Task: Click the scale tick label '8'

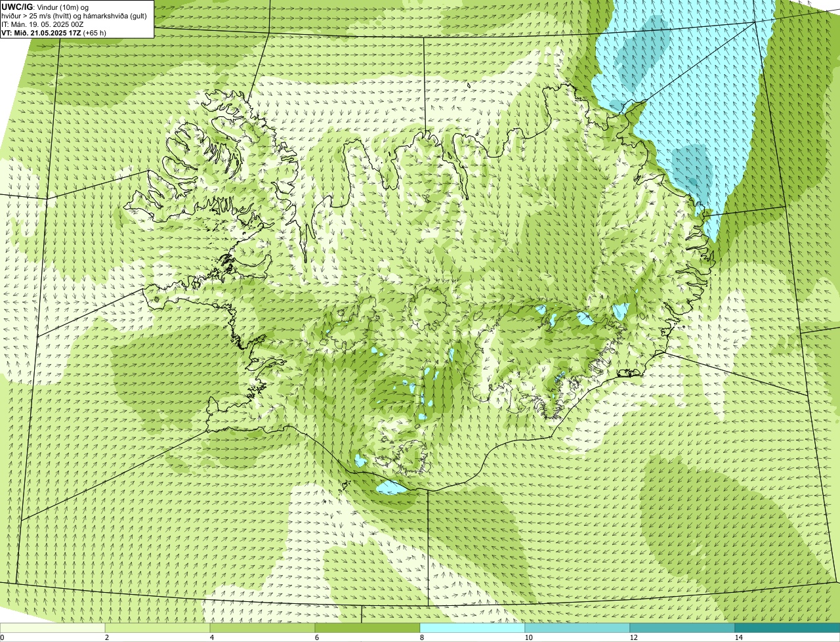Action: [x=421, y=637]
